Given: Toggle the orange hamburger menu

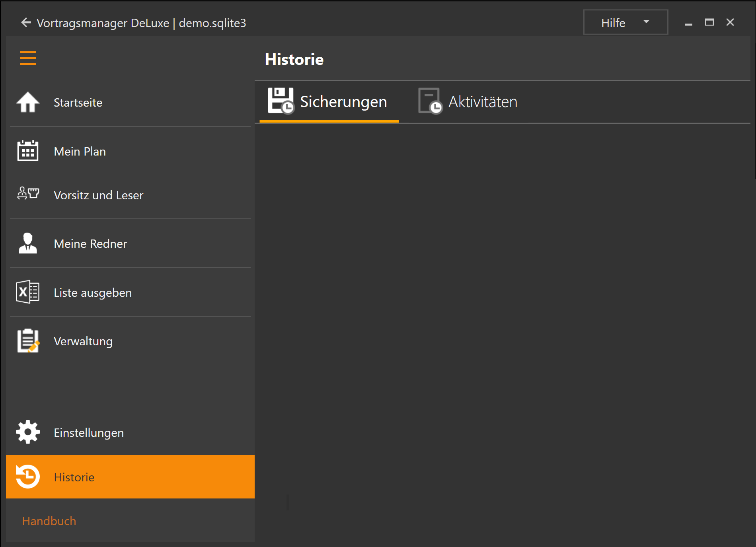Looking at the screenshot, I should pos(28,58).
